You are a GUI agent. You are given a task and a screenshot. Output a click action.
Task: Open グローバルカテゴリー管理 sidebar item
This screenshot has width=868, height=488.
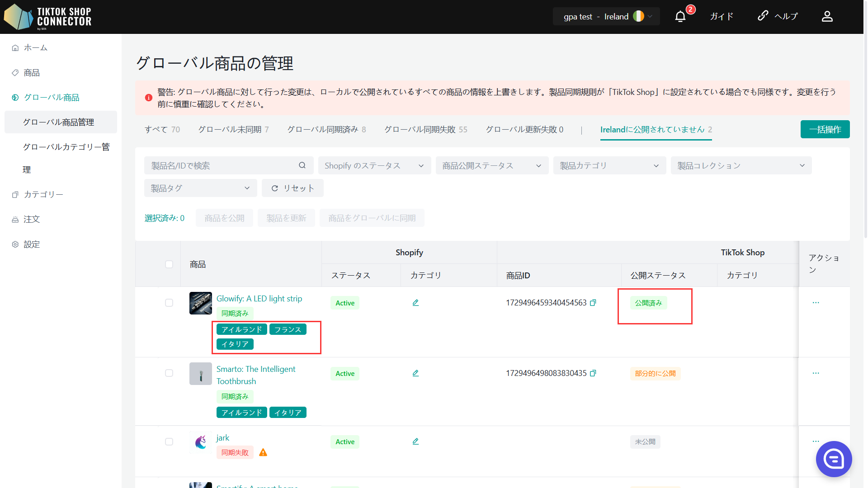click(66, 158)
